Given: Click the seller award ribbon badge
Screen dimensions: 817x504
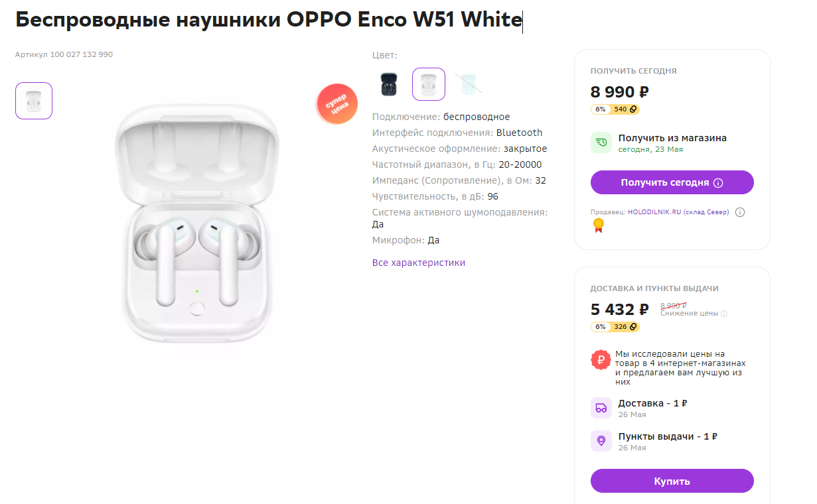Looking at the screenshot, I should pos(599,226).
